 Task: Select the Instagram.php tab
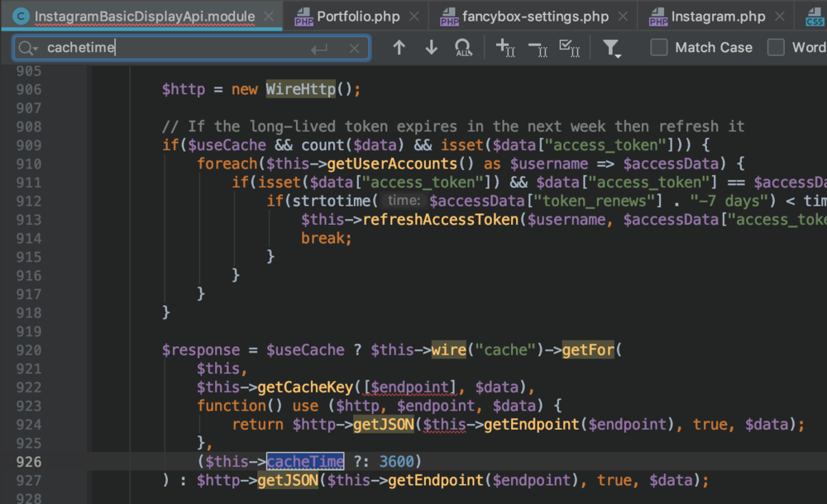point(718,17)
